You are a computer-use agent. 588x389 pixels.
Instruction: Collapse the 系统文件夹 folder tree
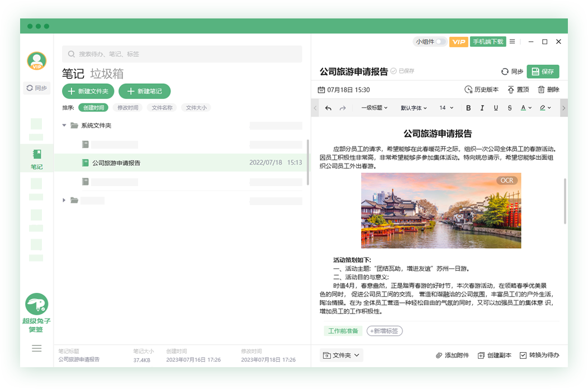click(x=64, y=125)
